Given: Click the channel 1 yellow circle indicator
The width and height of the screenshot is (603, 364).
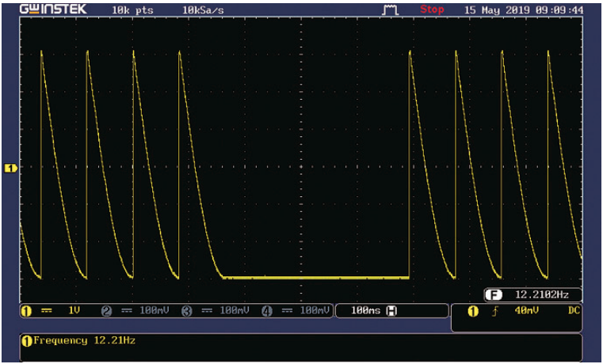Looking at the screenshot, I should coord(26,312).
